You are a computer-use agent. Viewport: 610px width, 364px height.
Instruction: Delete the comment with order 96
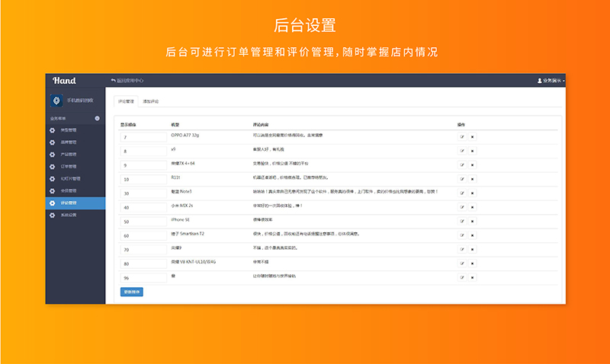pos(472,277)
